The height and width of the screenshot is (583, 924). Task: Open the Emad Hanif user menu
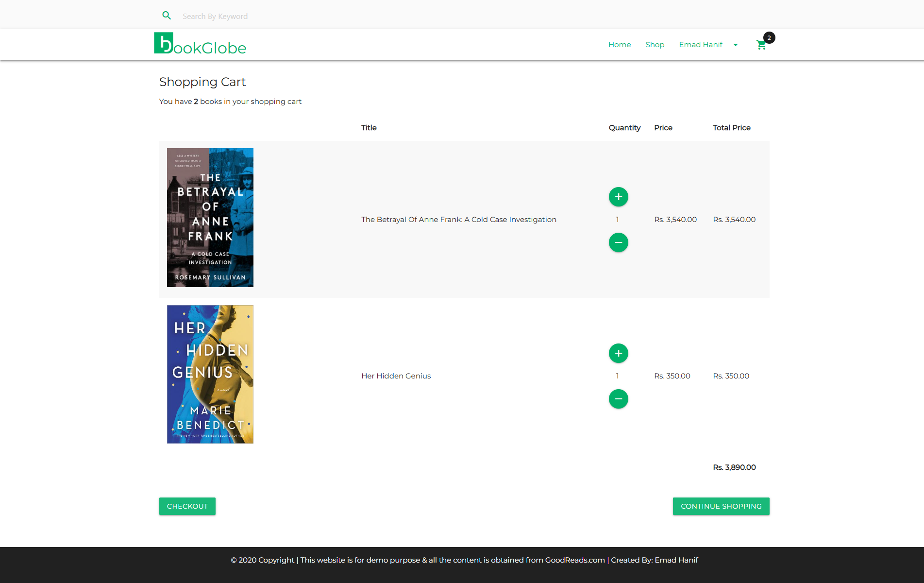coord(701,45)
